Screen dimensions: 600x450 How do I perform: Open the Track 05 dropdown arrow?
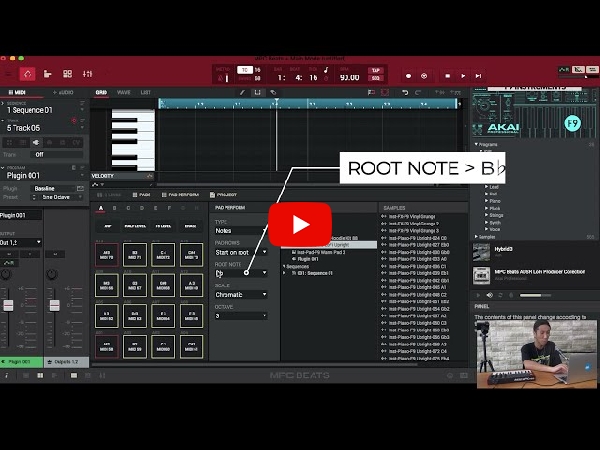82,128
